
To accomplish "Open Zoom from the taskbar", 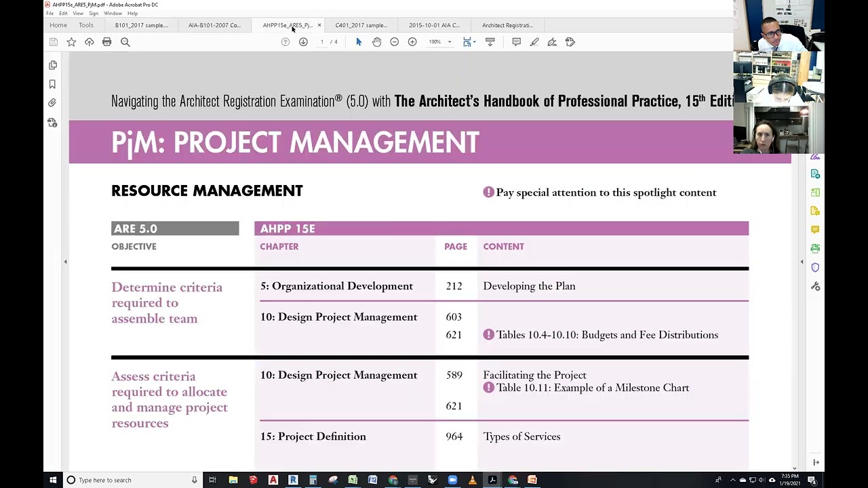I will [x=452, y=480].
